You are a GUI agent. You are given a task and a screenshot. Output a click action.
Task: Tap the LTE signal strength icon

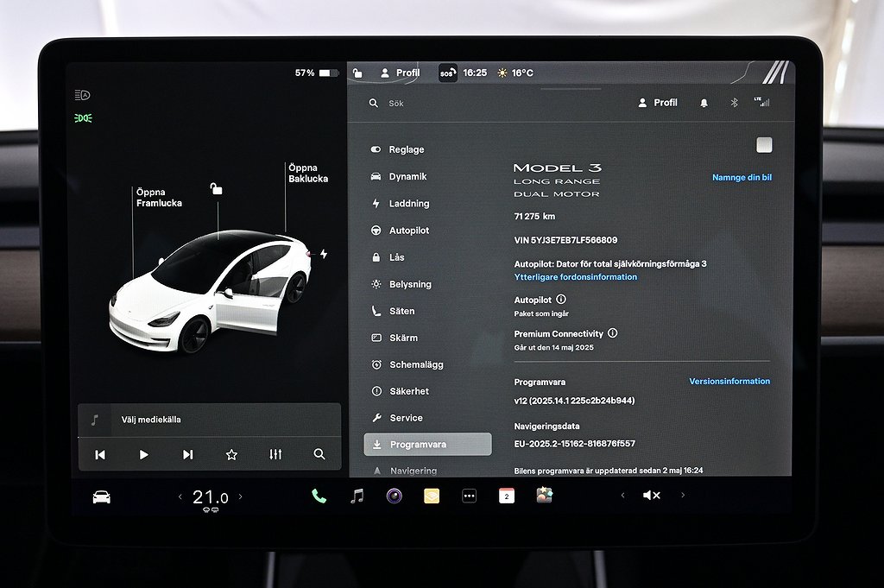[x=761, y=102]
